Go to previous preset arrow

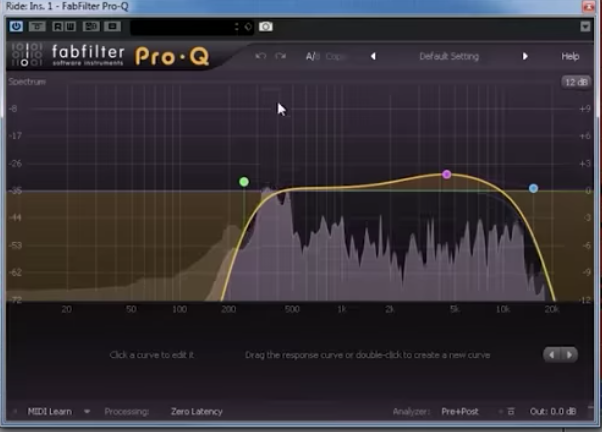(373, 56)
